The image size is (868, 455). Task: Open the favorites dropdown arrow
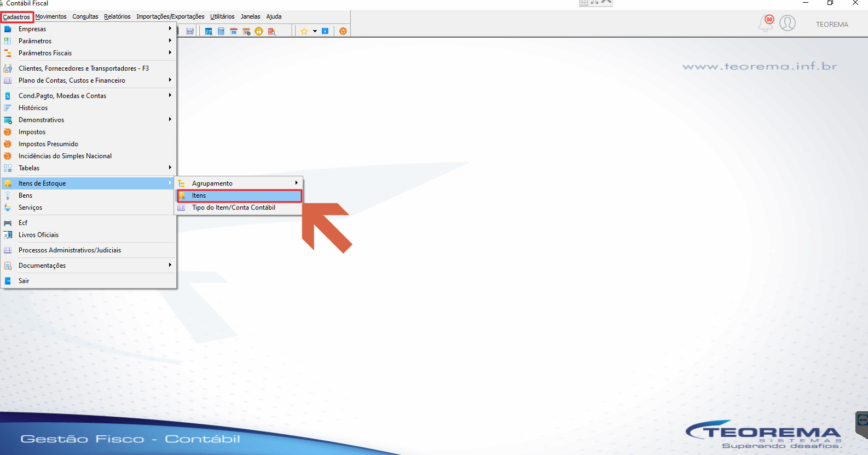[x=315, y=31]
